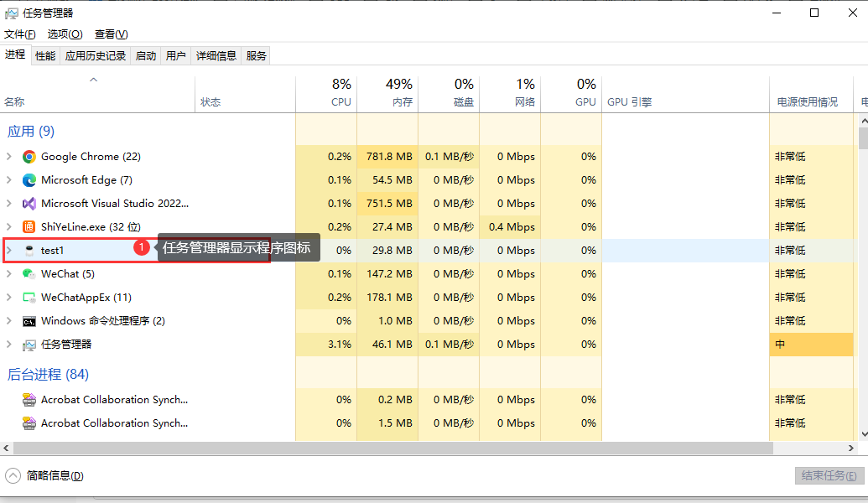
Task: Expand the Microsoft Edge (7) group
Action: point(9,180)
